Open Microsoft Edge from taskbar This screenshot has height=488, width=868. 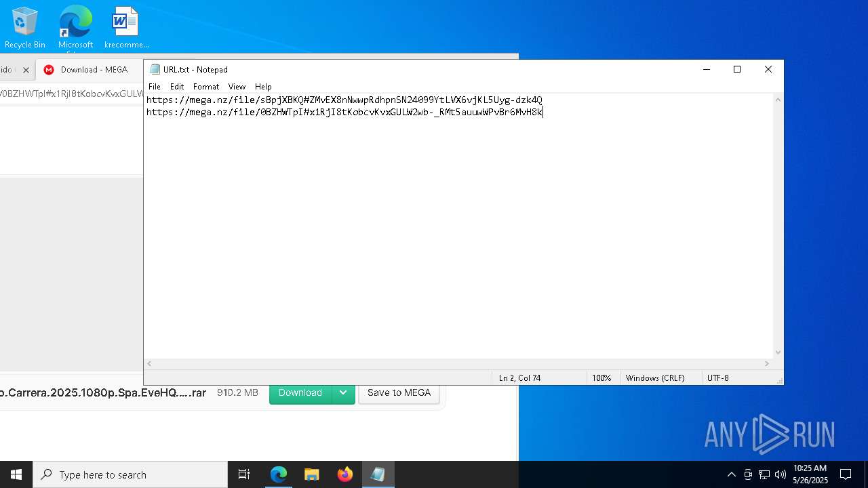279,474
